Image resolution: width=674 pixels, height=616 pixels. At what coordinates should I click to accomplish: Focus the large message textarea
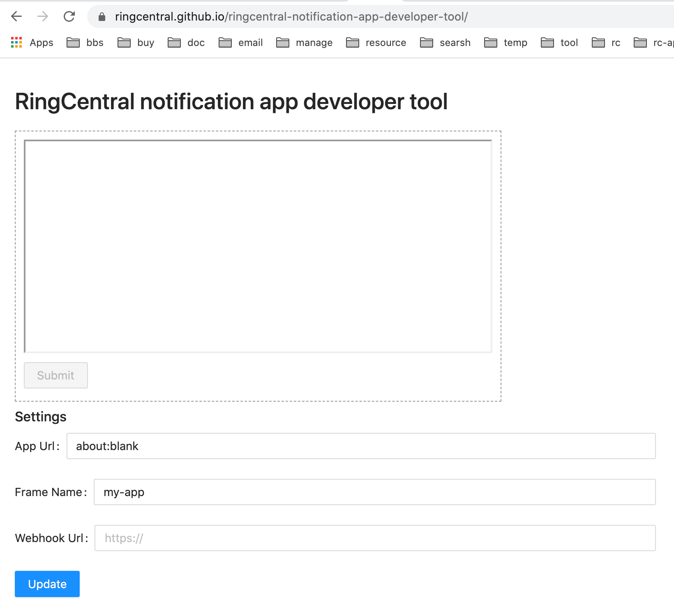pyautogui.click(x=258, y=246)
